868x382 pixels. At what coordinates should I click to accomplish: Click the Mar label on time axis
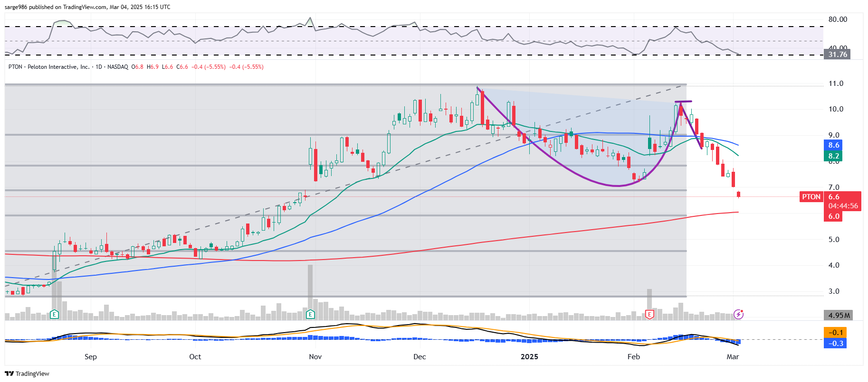733,357
